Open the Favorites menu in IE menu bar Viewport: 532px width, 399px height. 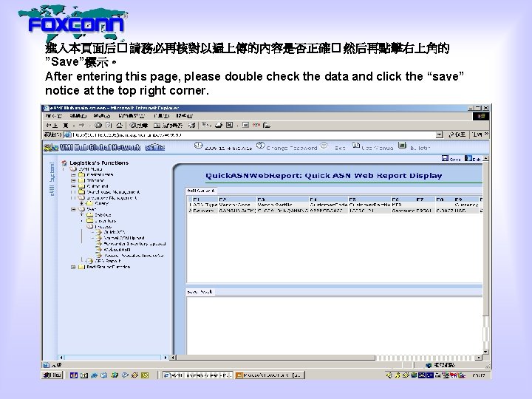(132, 116)
